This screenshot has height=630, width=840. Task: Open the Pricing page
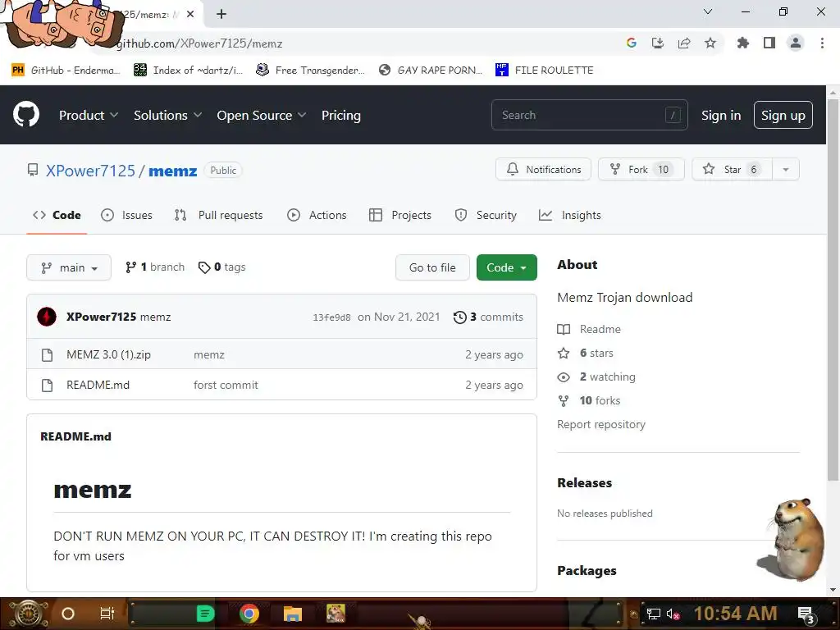(x=340, y=115)
